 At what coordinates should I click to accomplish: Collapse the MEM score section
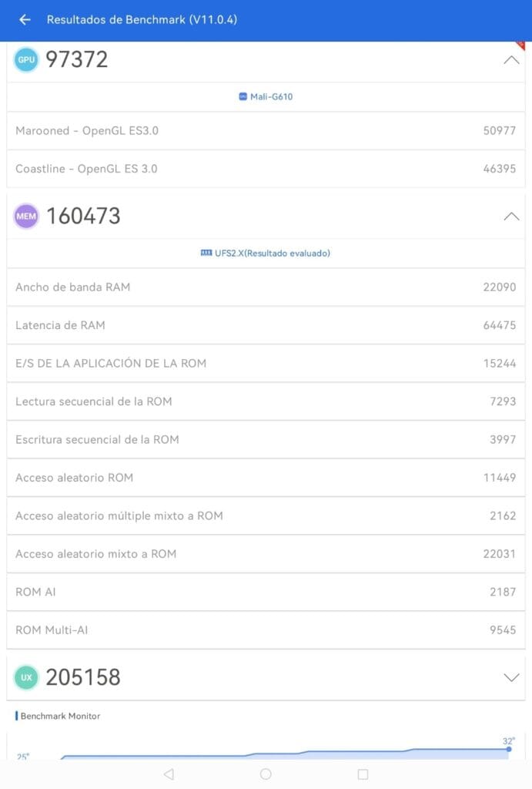click(511, 217)
